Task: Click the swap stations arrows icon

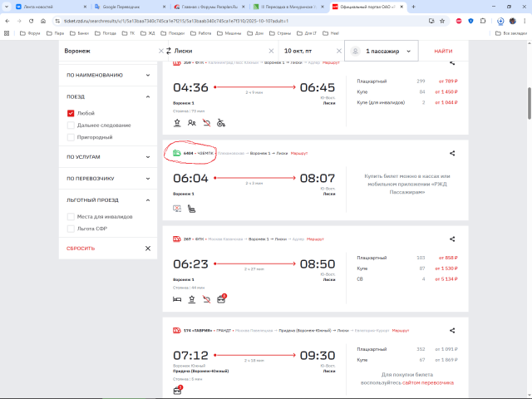Action: [170, 52]
